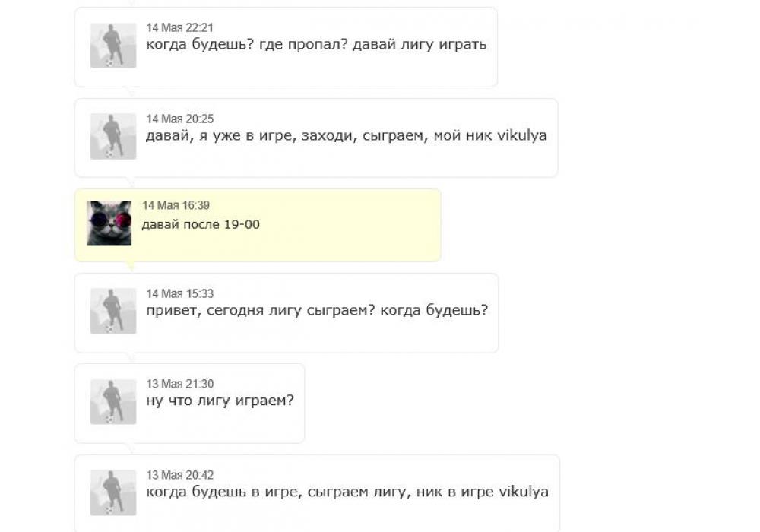Click the timestamp 14 Мая 16:39
The height and width of the screenshot is (532, 760).
(x=176, y=205)
